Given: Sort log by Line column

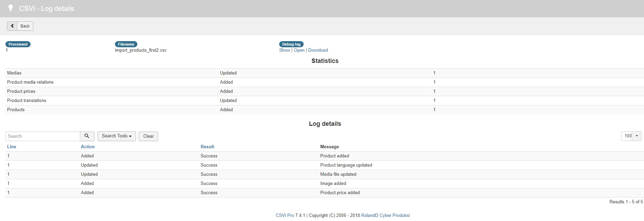Looking at the screenshot, I should point(12,147).
